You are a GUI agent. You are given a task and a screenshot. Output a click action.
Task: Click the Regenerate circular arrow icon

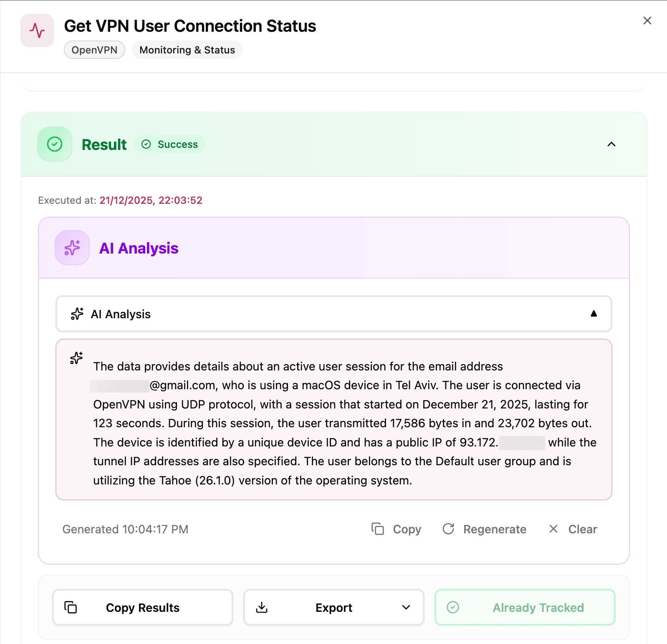448,529
